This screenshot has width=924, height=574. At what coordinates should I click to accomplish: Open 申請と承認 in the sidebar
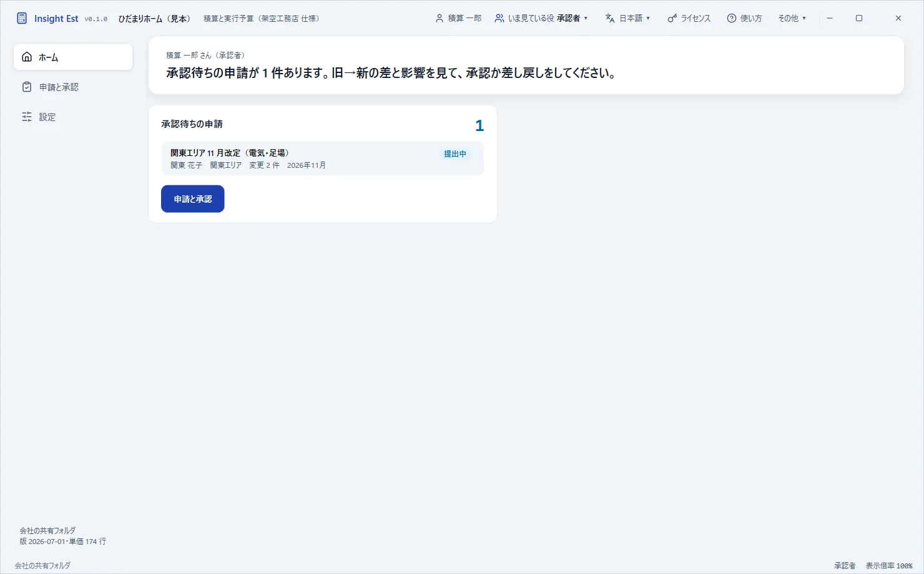click(73, 87)
